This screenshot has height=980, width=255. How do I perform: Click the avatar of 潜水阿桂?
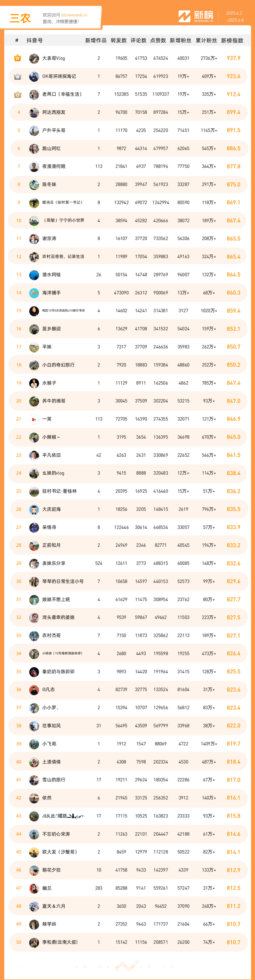(x=34, y=275)
